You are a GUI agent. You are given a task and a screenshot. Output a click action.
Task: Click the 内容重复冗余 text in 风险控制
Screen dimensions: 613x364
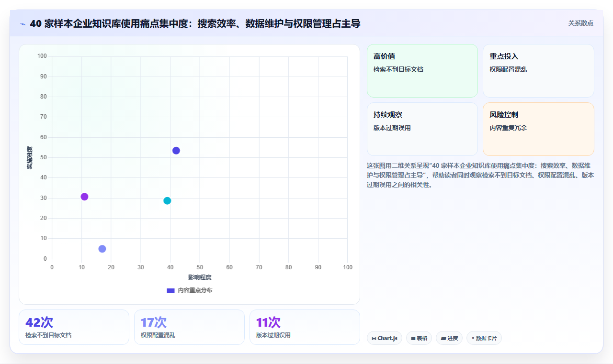(508, 128)
